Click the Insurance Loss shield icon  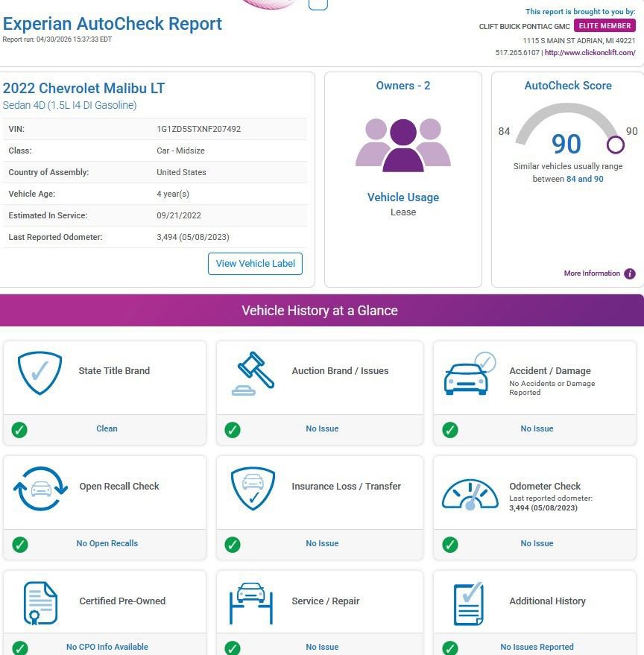253,488
